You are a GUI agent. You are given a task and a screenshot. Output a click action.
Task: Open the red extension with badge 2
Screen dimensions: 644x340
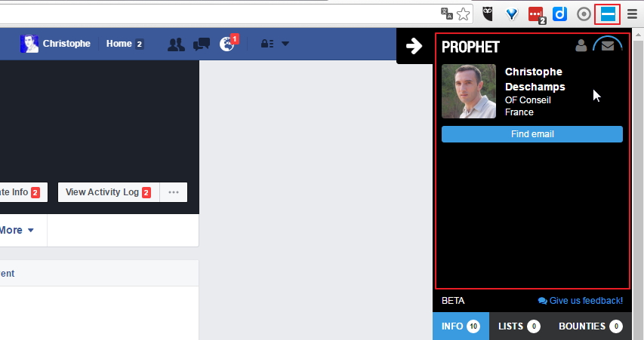pyautogui.click(x=536, y=15)
